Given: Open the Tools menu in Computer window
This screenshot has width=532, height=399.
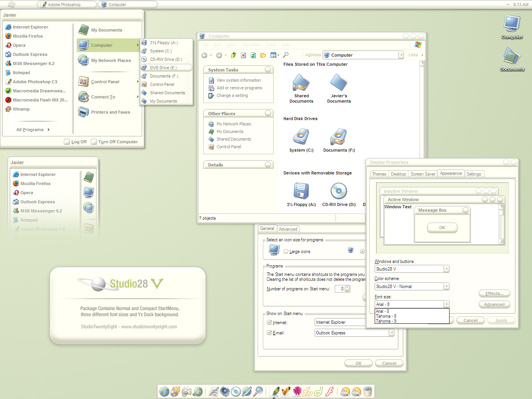Looking at the screenshot, I should click(x=271, y=45).
